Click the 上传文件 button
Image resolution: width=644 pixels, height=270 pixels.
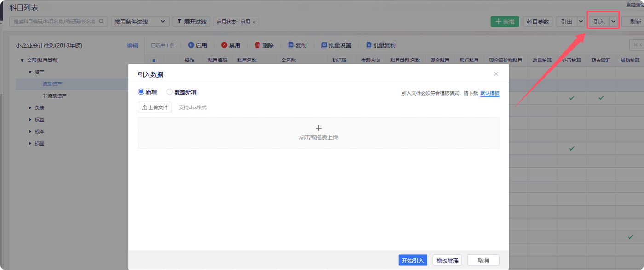(x=155, y=107)
